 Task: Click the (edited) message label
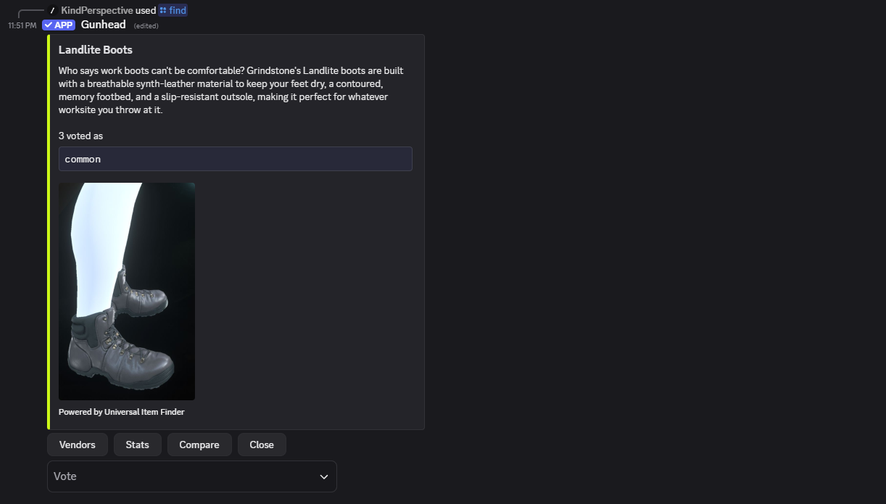pyautogui.click(x=146, y=25)
